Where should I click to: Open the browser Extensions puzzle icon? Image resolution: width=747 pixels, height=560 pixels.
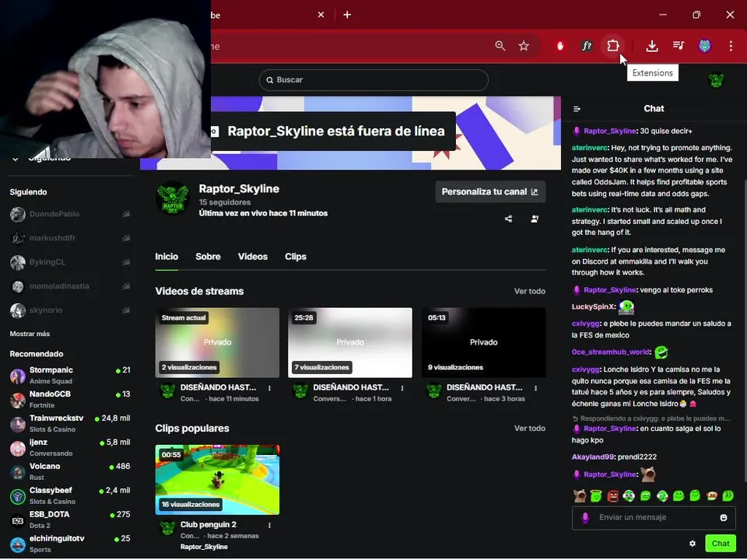pos(612,46)
